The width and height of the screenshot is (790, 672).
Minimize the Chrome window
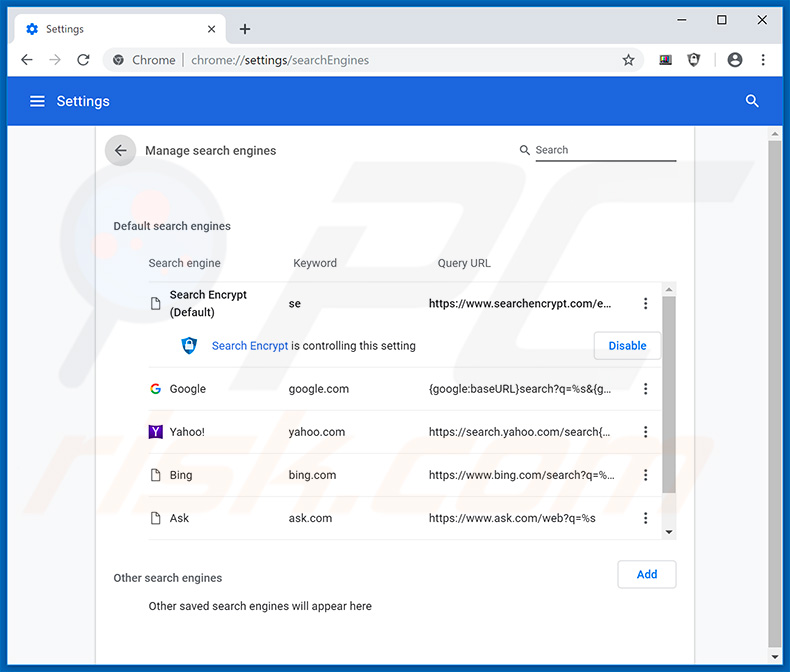click(x=681, y=20)
